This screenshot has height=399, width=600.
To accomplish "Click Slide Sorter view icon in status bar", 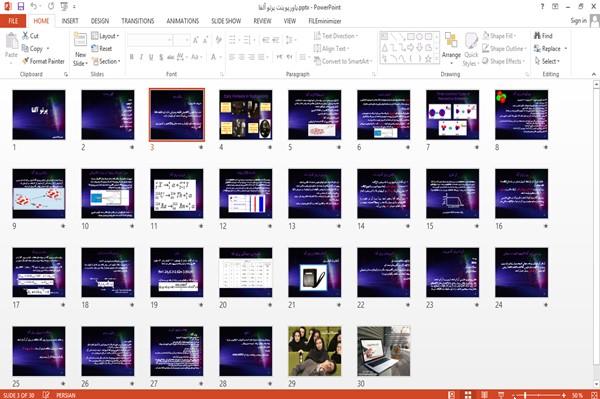I will (x=468, y=395).
